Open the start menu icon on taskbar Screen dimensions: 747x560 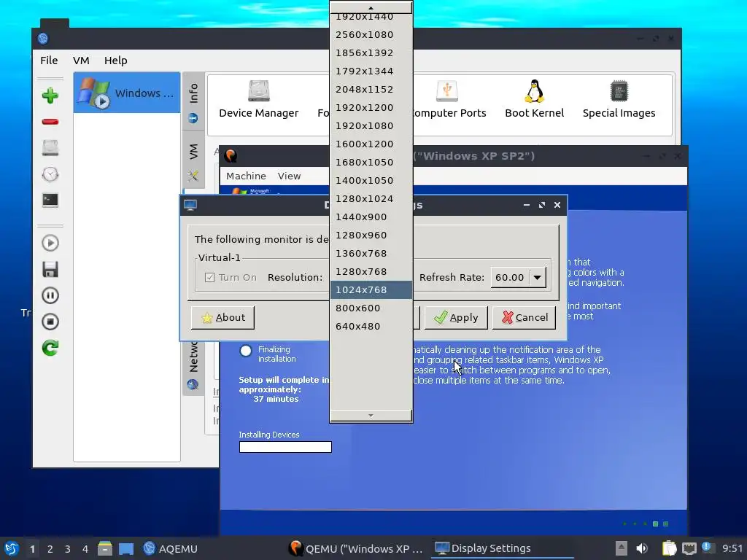(12, 548)
